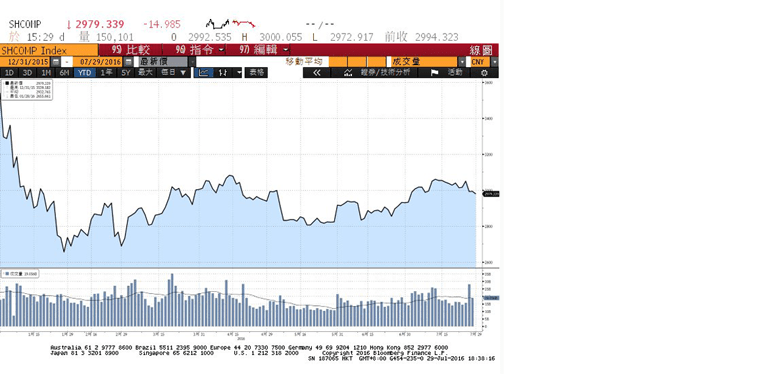This screenshot has height=374, width=760.
Task: Select the bar/candle chart style icon
Action: [x=223, y=73]
